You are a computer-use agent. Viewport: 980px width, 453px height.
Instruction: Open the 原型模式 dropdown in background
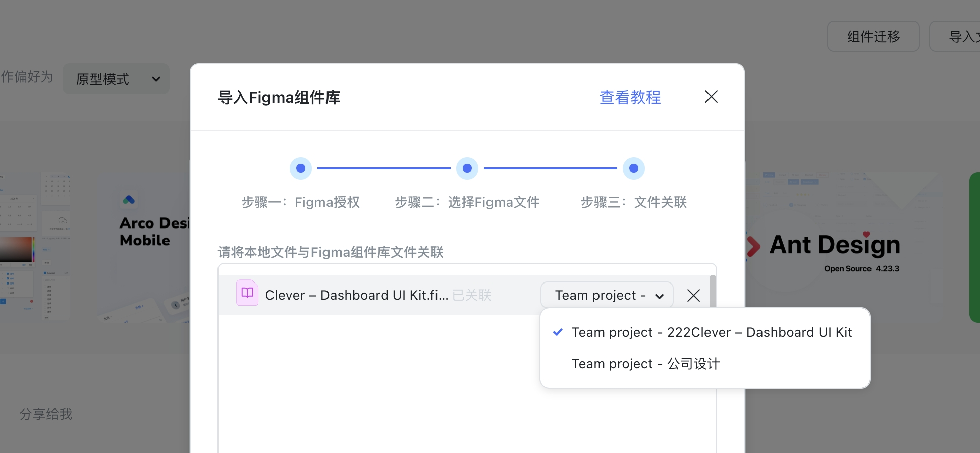tap(116, 79)
